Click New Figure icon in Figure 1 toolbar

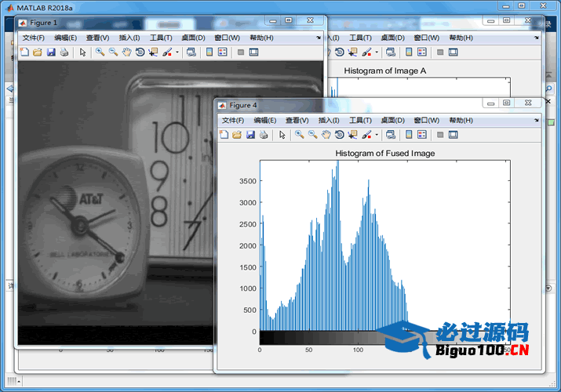(24, 53)
